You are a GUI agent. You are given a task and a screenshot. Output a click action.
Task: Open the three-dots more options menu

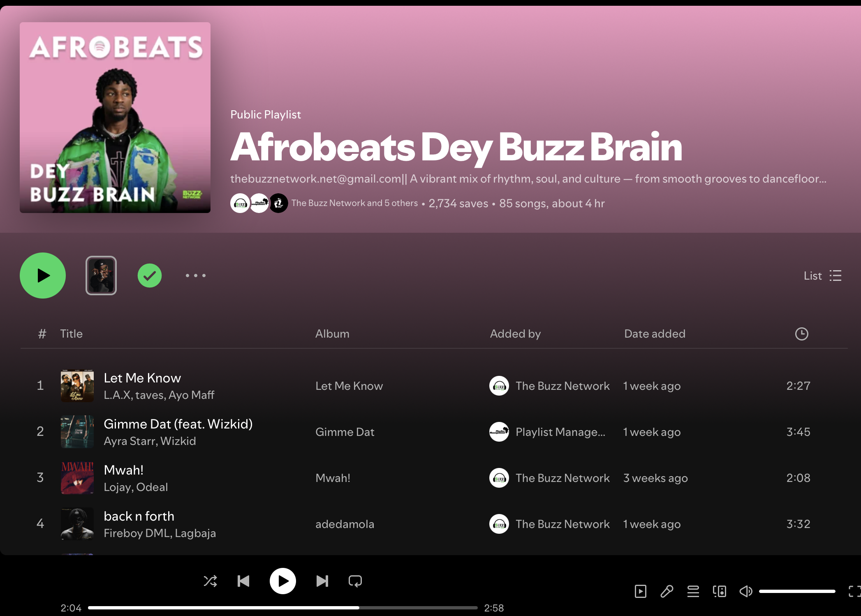tap(195, 276)
